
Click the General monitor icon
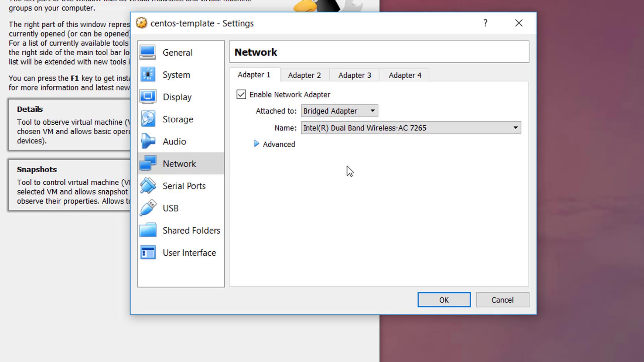[148, 52]
